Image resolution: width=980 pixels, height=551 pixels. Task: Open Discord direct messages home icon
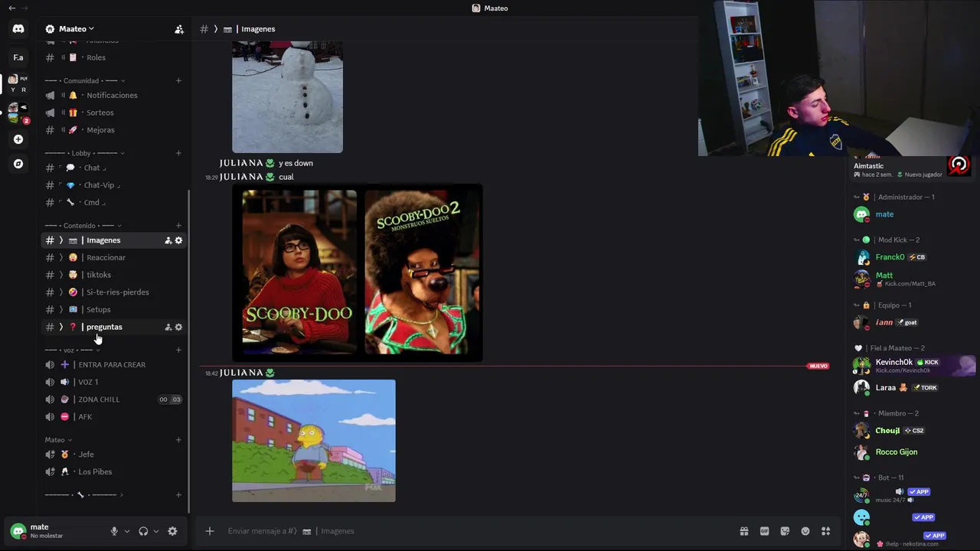pyautogui.click(x=18, y=29)
